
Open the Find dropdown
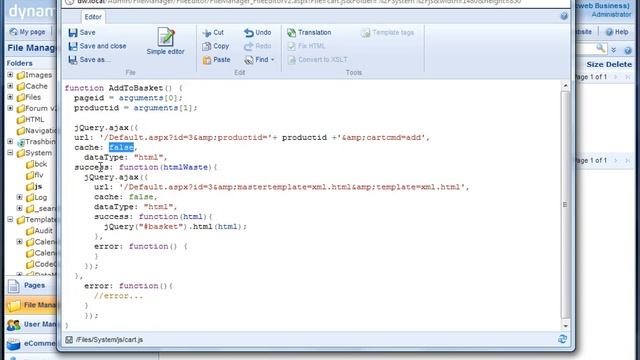pyautogui.click(x=259, y=60)
